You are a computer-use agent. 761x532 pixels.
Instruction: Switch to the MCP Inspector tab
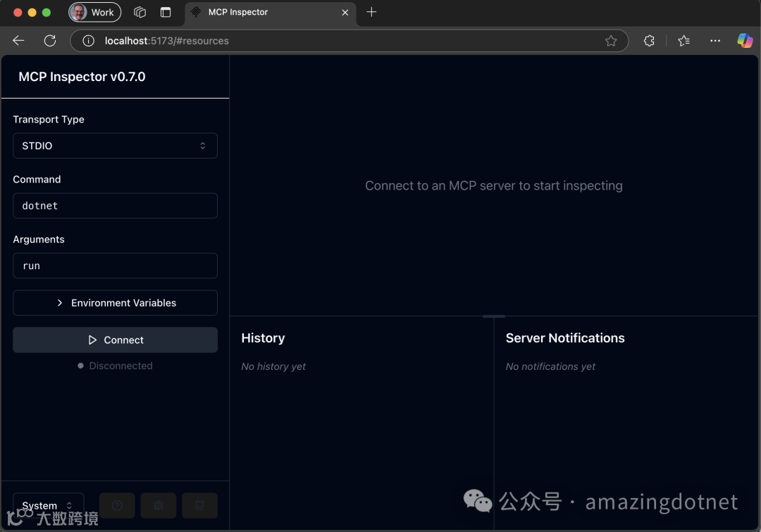click(271, 13)
